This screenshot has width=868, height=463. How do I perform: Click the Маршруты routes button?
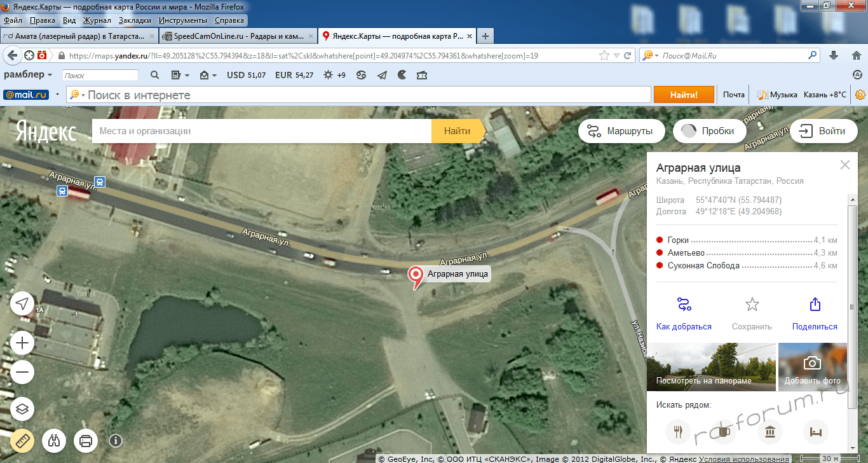[620, 132]
